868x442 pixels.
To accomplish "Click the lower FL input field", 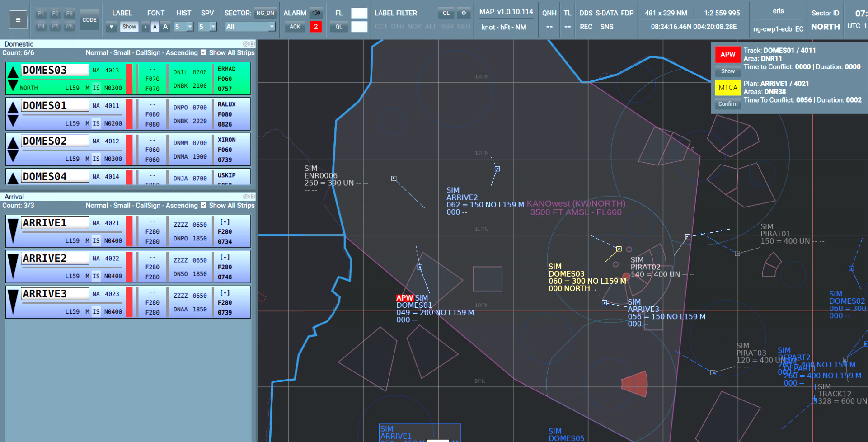I will (x=359, y=27).
